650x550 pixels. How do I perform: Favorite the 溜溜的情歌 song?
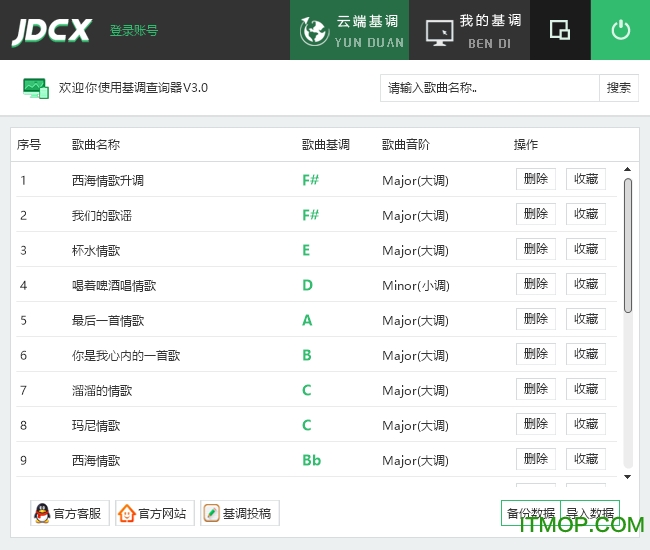[586, 389]
